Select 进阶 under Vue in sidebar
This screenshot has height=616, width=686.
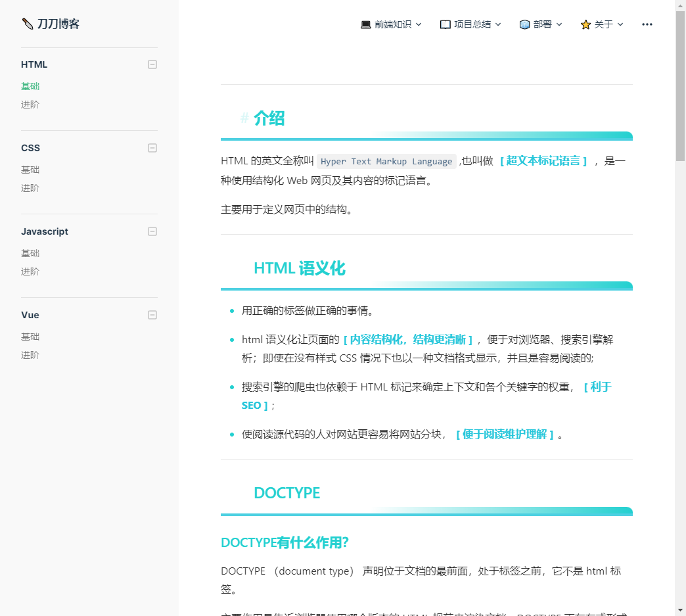[x=30, y=355]
